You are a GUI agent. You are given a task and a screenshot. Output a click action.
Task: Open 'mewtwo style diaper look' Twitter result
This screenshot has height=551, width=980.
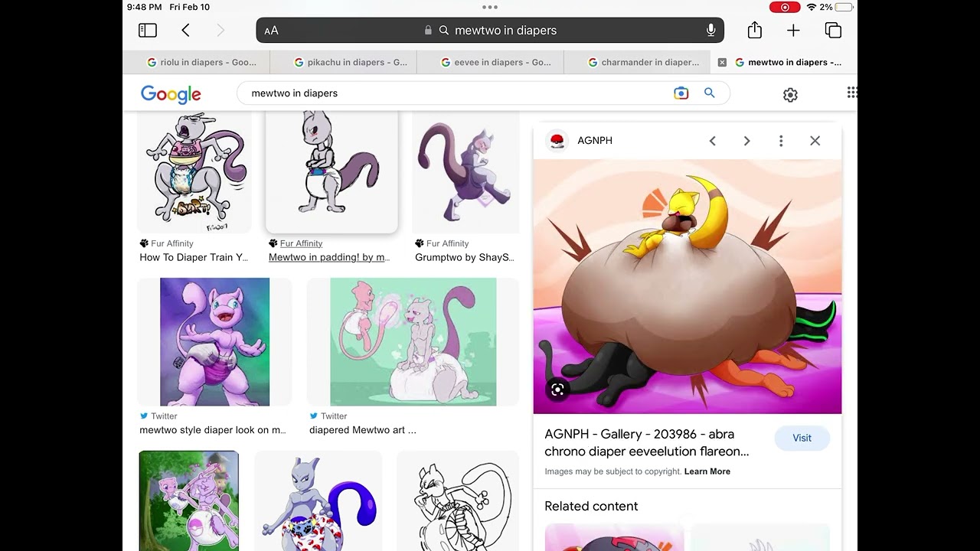coord(213,430)
